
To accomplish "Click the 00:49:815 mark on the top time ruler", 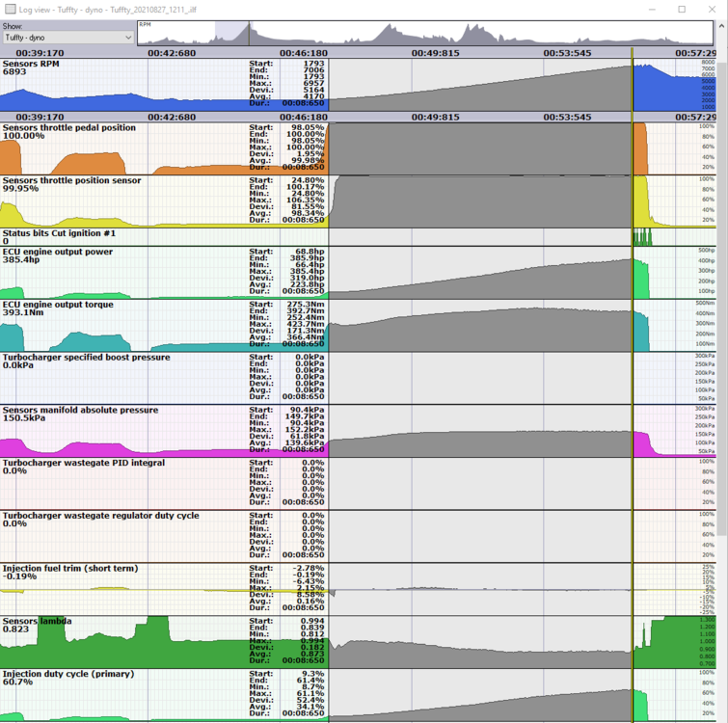I will (435, 53).
